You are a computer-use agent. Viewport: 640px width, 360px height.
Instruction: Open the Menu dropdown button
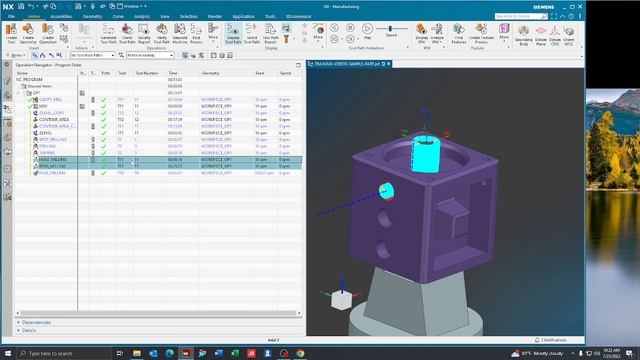coord(16,55)
